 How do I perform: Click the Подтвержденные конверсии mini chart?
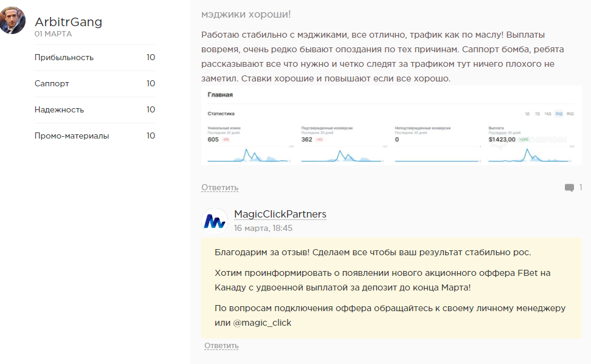[342, 155]
